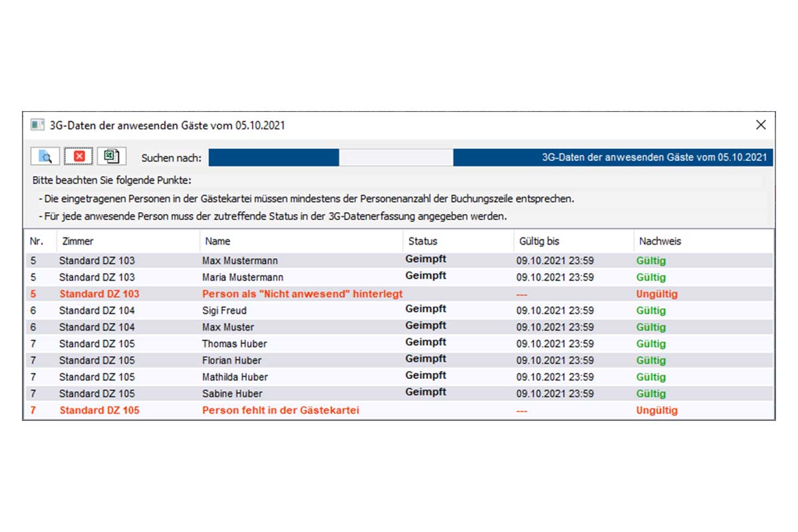Click the 'Name' column header
The width and height of the screenshot is (798, 532).
[217, 241]
